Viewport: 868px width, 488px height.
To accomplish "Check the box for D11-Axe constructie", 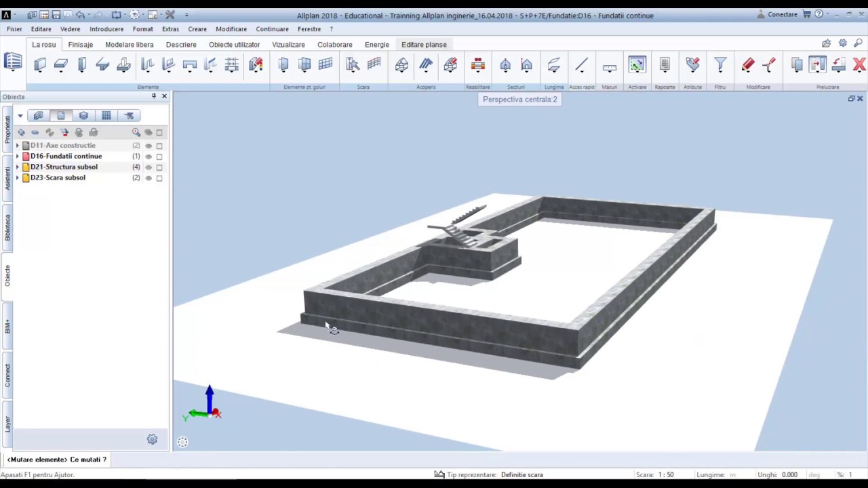I will point(159,146).
